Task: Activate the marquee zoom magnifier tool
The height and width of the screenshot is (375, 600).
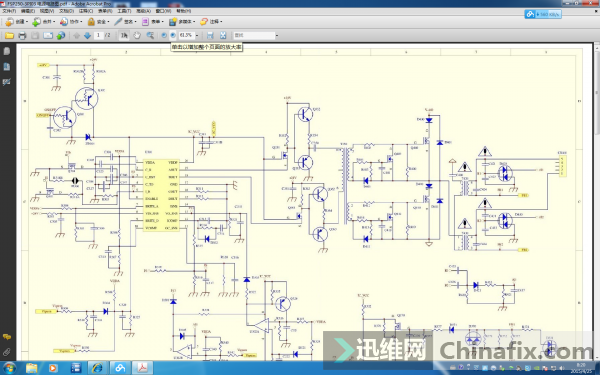Action: 150,36
